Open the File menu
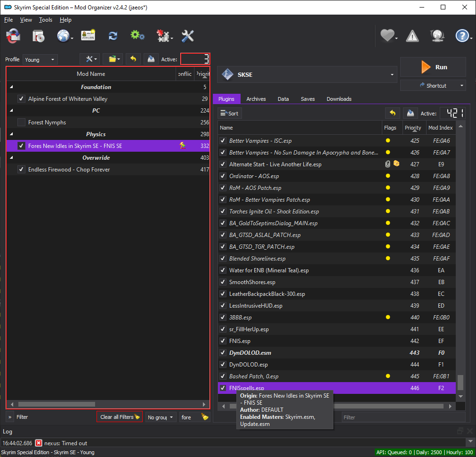476x457 pixels. 8,20
